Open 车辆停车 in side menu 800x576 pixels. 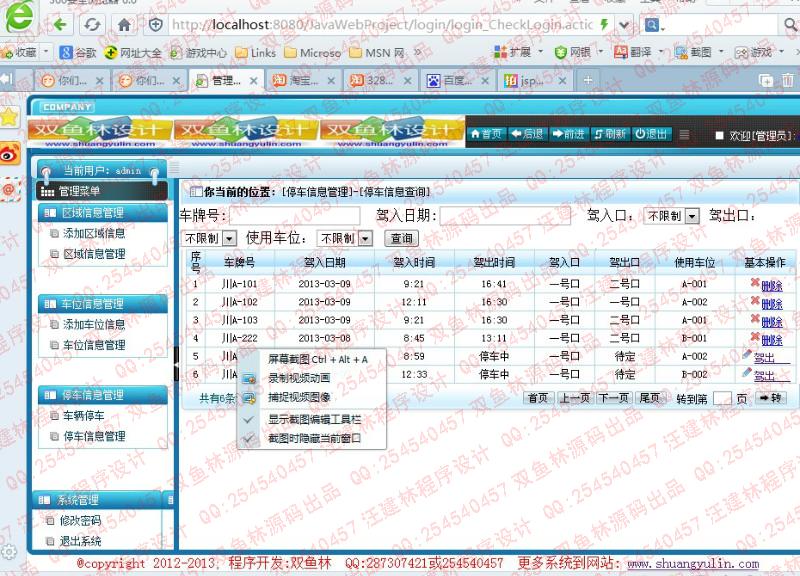tap(83, 416)
